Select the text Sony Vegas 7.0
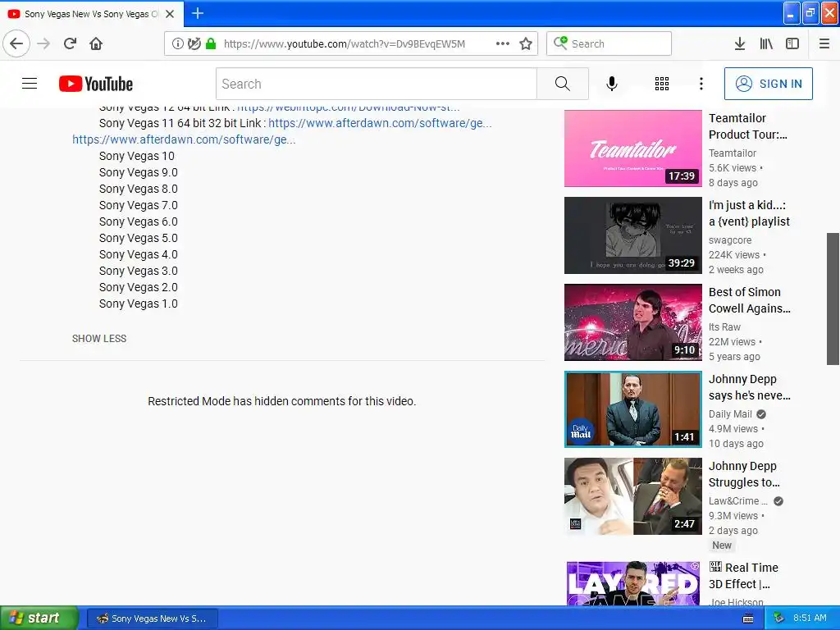This screenshot has width=840, height=630. tap(138, 205)
